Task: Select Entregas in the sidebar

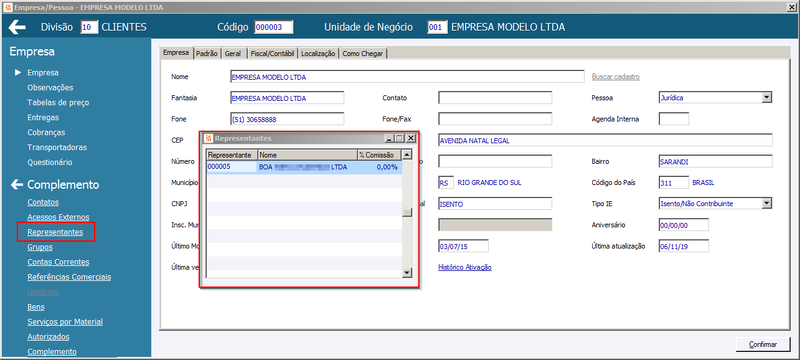Action: pos(43,117)
